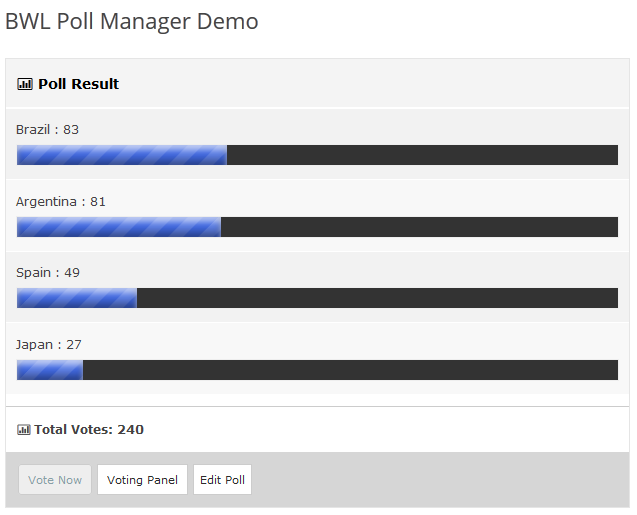Click the BWL Poll Manager Demo title
Image resolution: width=637 pixels, height=515 pixels.
pyautogui.click(x=132, y=21)
